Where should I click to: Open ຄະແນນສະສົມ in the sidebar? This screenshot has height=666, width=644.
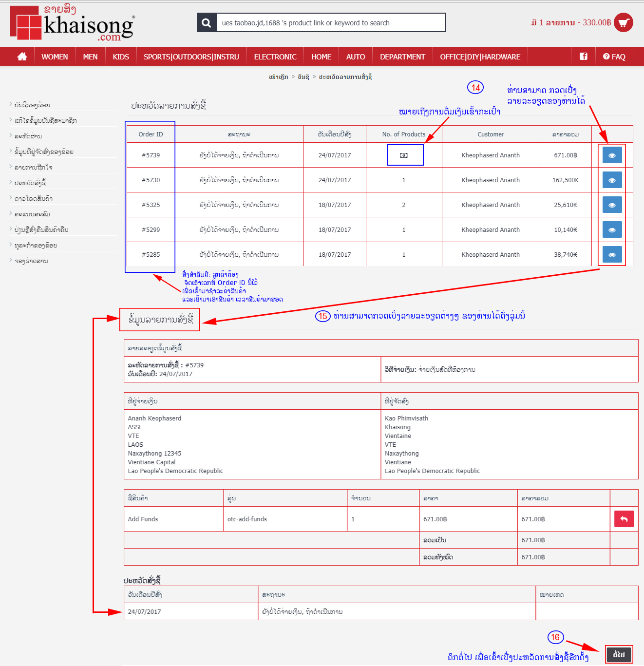click(32, 214)
